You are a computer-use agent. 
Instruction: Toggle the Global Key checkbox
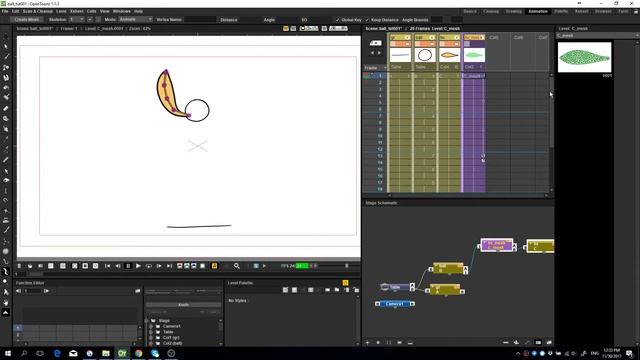(337, 20)
